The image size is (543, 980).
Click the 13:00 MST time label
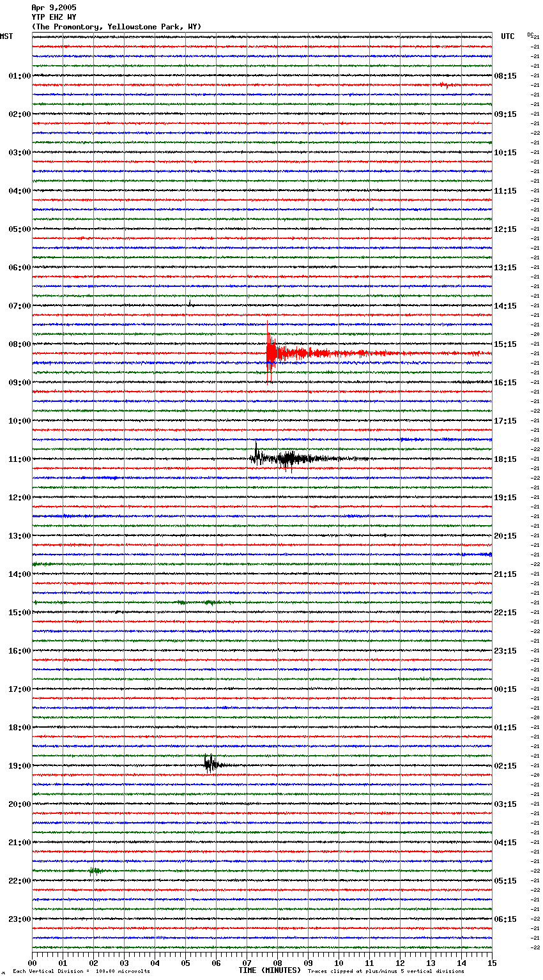coord(19,536)
